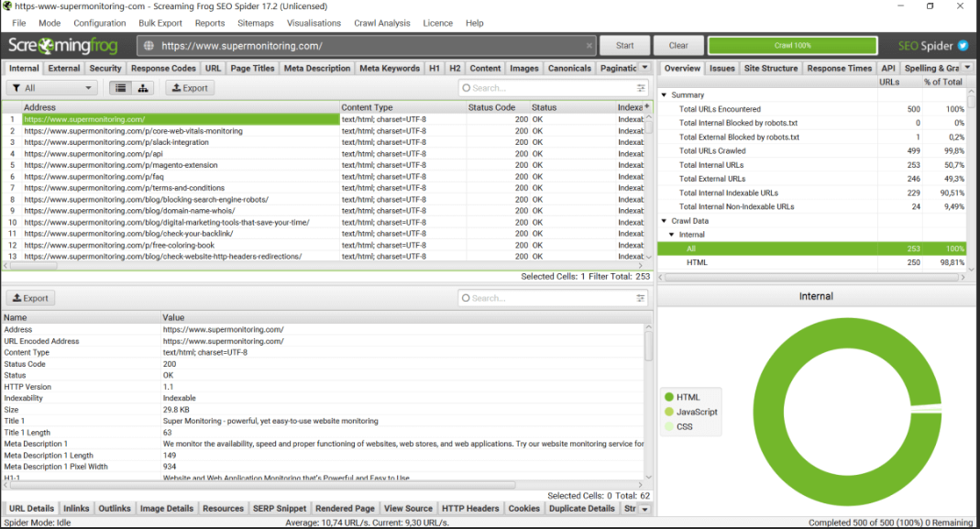Open the Mode menu
The width and height of the screenshot is (980, 529).
(50, 23)
